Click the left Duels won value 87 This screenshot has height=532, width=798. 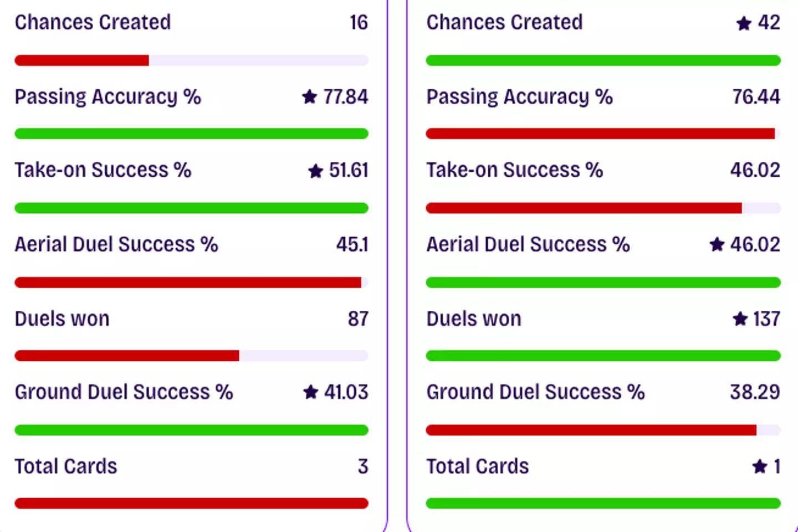coord(358,319)
